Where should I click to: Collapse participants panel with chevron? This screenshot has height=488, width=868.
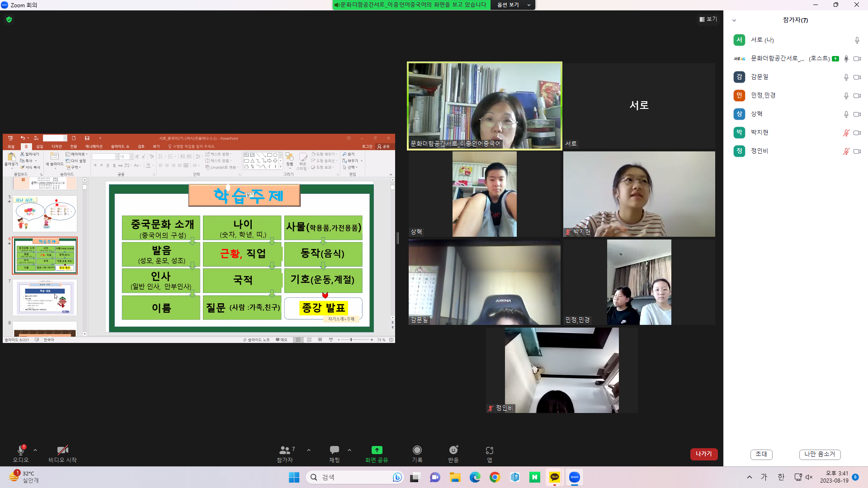click(734, 20)
